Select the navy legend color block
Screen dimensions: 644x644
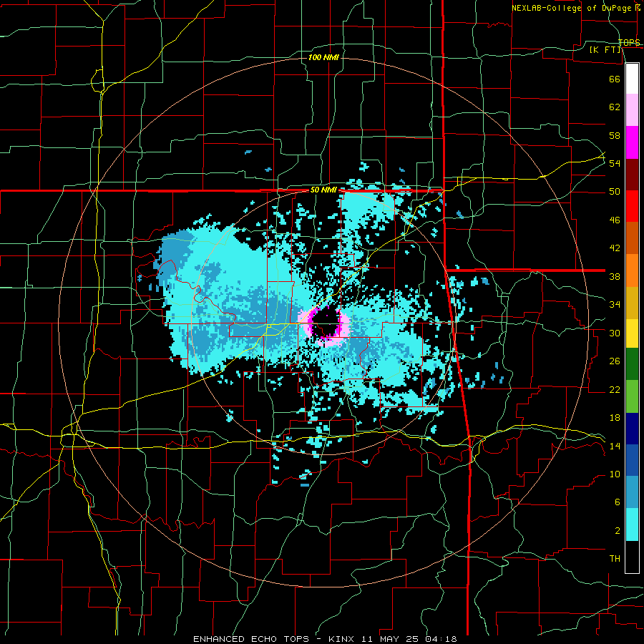click(x=632, y=429)
